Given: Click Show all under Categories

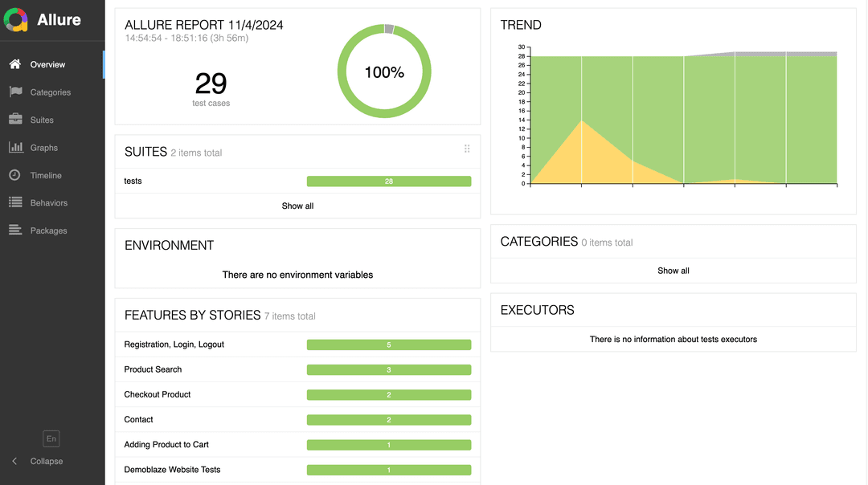Looking at the screenshot, I should tap(674, 271).
